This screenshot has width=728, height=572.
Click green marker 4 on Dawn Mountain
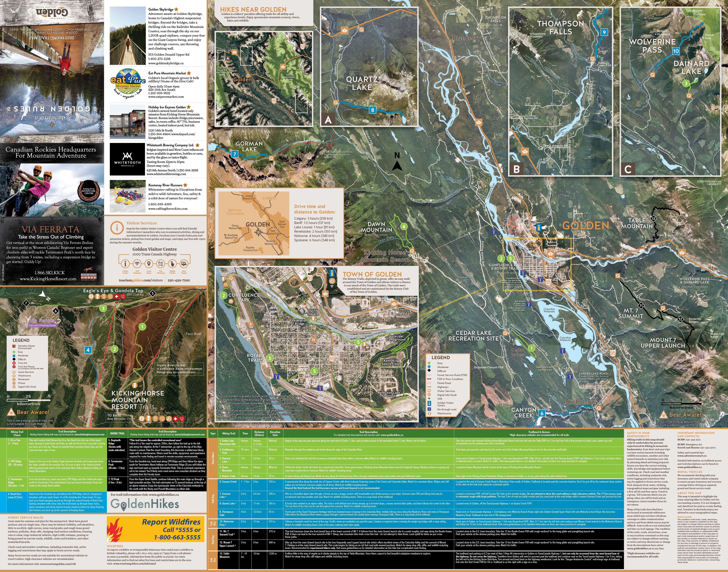404,227
